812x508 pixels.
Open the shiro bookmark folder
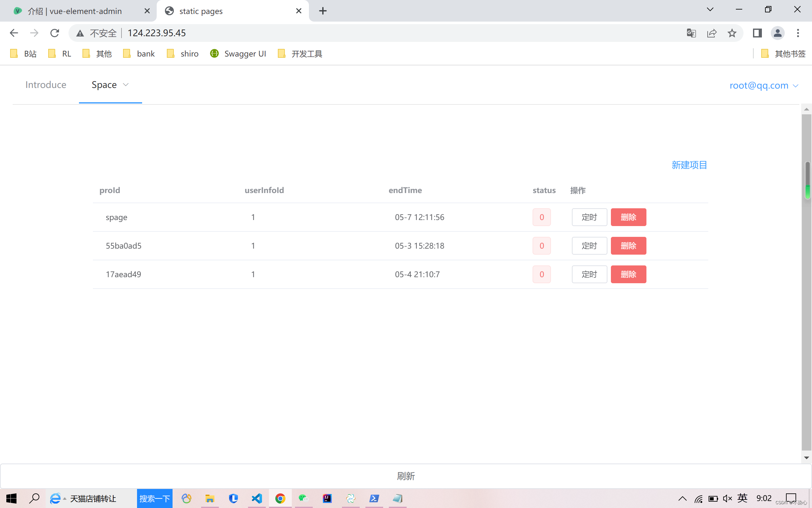tap(182, 54)
